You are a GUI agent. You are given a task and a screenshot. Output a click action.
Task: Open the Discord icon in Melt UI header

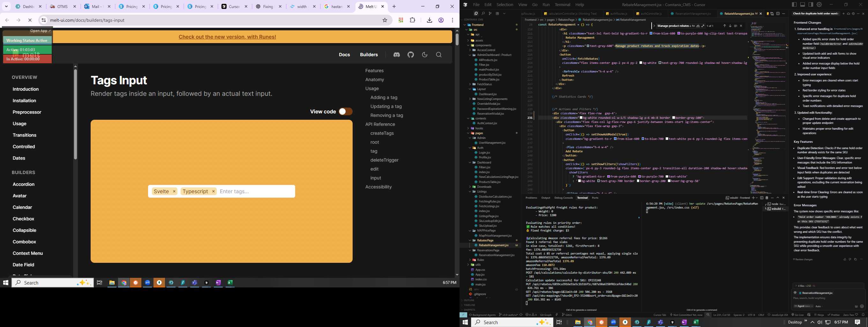click(x=397, y=55)
